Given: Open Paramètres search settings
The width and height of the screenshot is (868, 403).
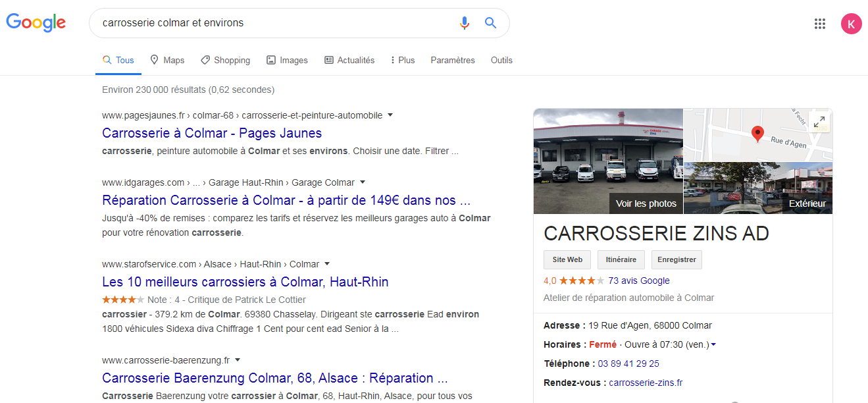Looking at the screenshot, I should click(453, 60).
